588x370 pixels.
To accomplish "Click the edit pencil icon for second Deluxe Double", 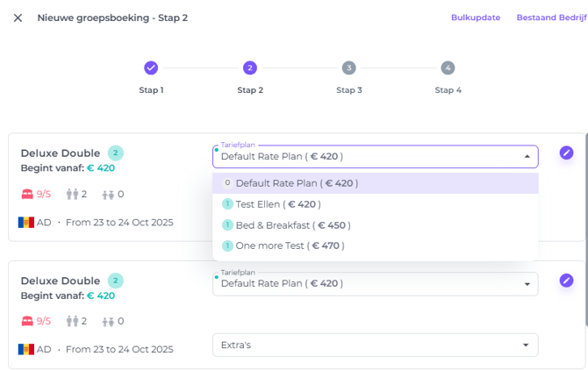I will (x=566, y=281).
